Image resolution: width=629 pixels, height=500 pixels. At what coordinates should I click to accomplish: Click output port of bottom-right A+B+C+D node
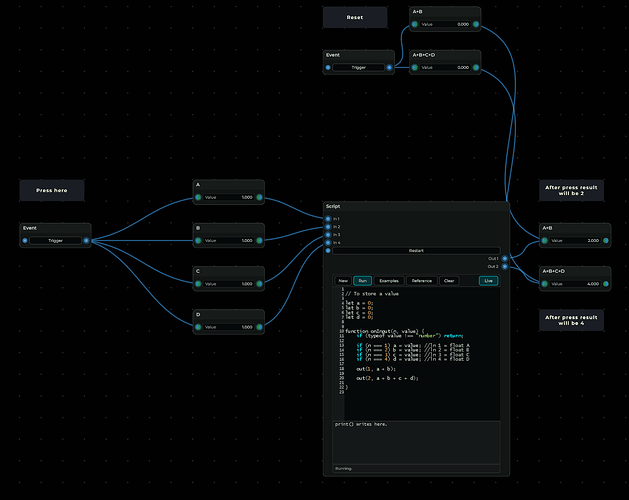pos(606,284)
